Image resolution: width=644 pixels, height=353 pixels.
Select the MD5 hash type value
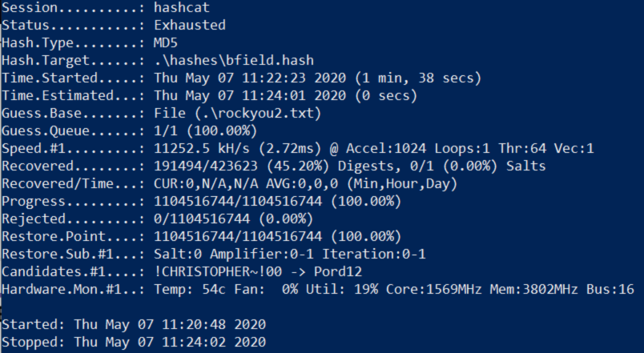pos(166,42)
